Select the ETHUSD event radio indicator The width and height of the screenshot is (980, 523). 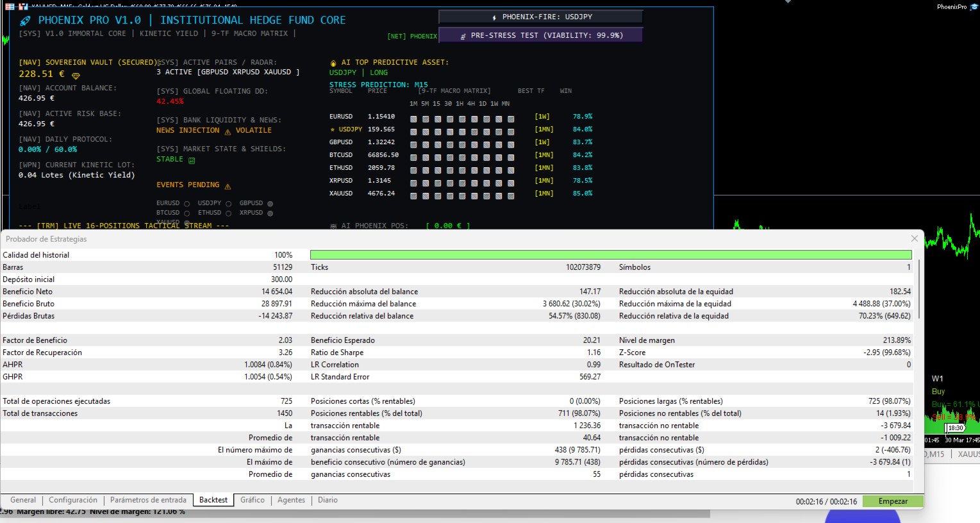click(x=228, y=213)
